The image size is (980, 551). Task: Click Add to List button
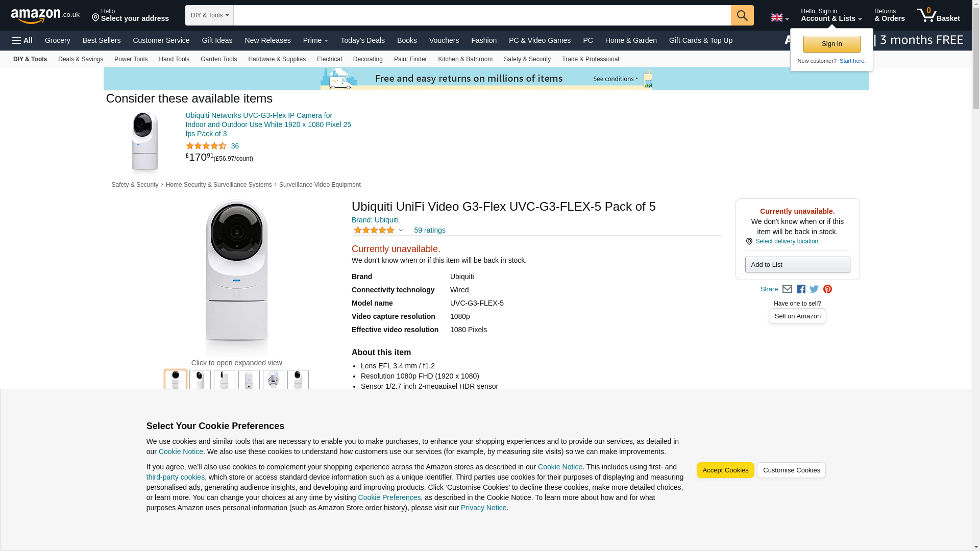click(797, 265)
